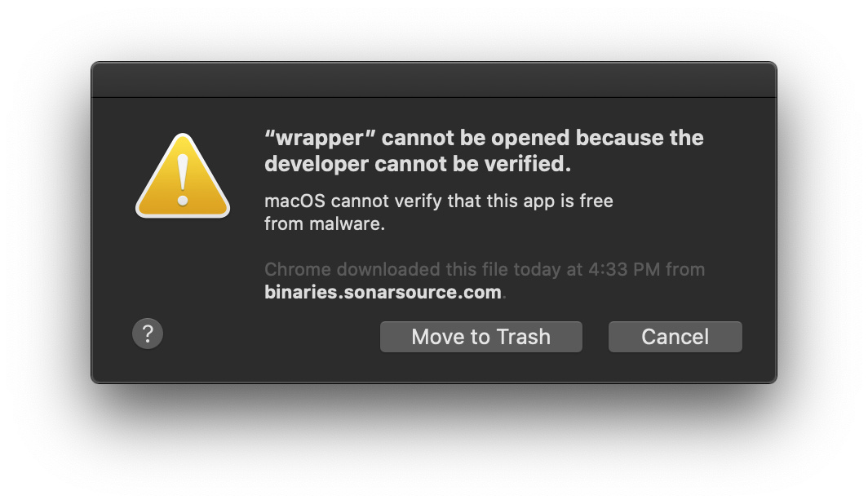Select the Chrome download timestamp line
Viewport: 868px width, 504px height.
[x=485, y=269]
